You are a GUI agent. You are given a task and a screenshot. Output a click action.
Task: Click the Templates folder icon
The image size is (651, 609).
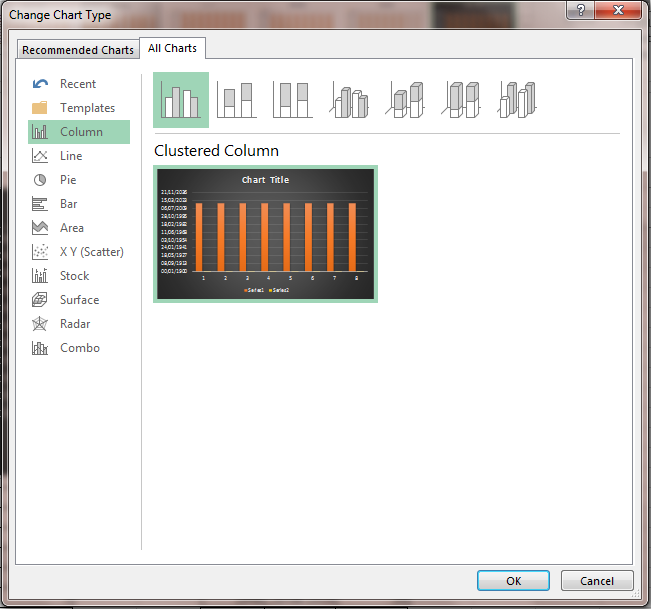(40, 108)
